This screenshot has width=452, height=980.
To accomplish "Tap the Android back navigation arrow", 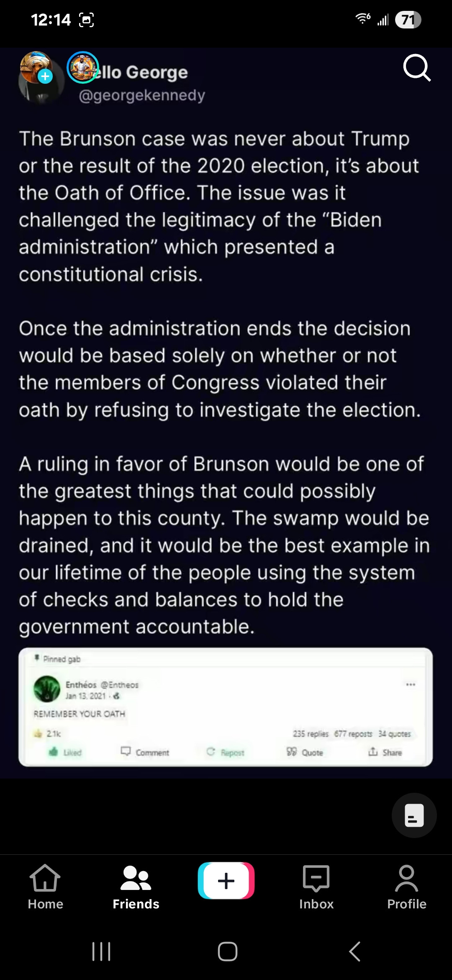I will 354,952.
